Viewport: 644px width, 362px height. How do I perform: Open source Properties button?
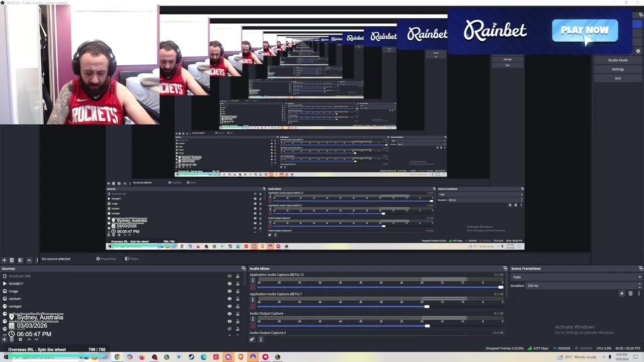click(x=106, y=259)
